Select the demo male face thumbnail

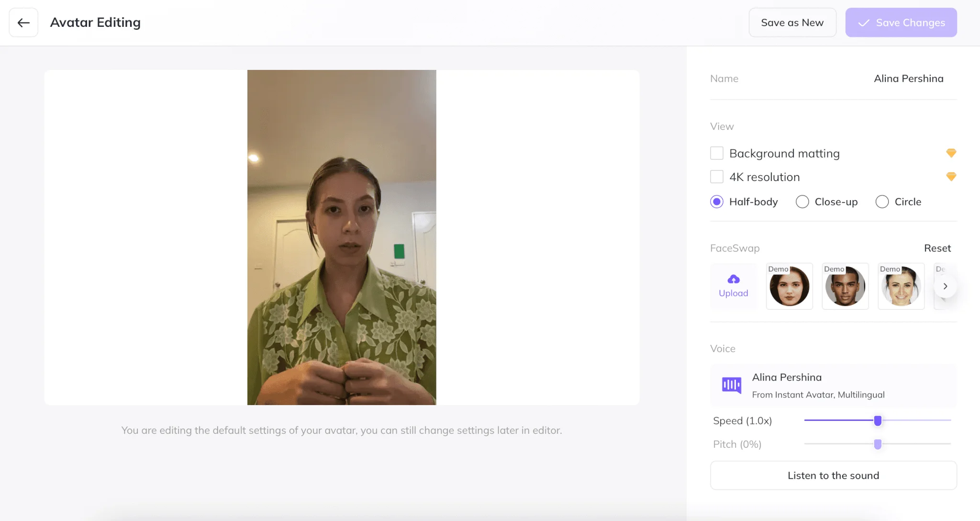click(x=845, y=286)
